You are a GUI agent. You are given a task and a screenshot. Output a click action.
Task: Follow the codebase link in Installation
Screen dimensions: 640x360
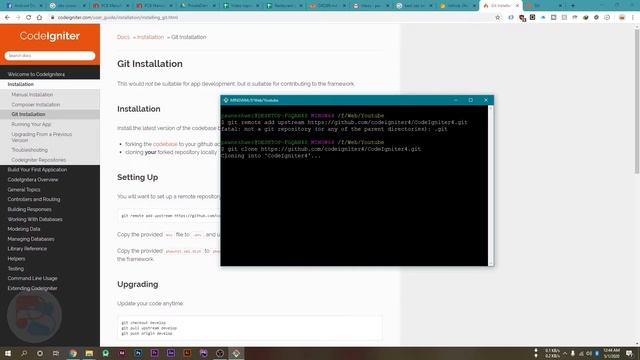pyautogui.click(x=165, y=144)
